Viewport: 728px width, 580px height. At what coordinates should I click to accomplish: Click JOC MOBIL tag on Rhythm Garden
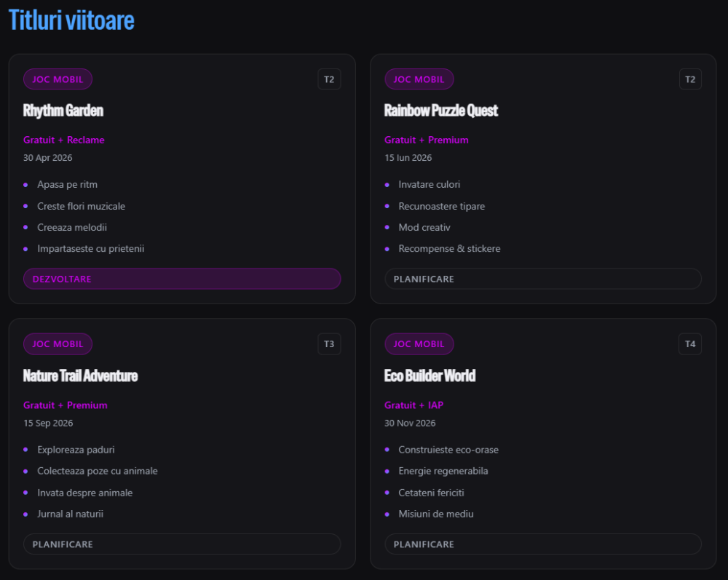pyautogui.click(x=58, y=79)
